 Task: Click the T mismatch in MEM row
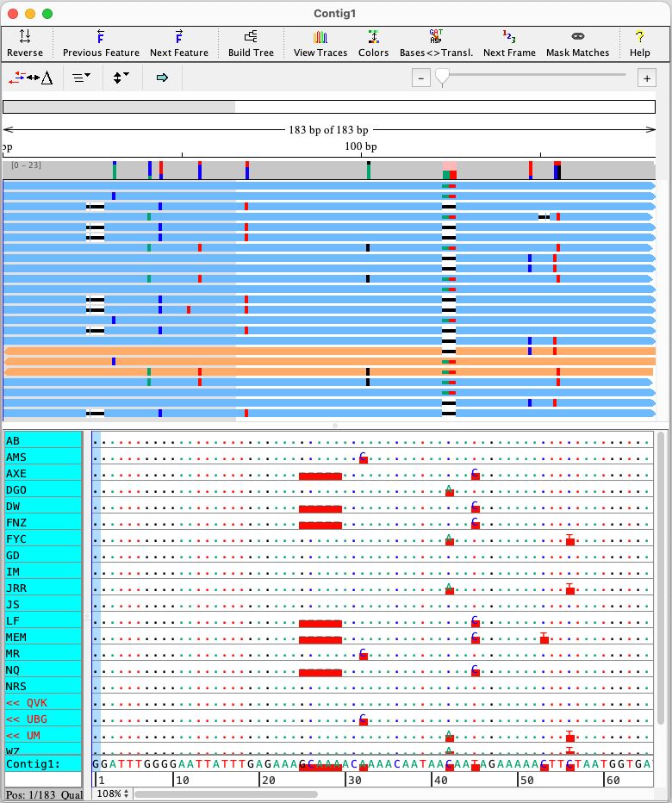[544, 638]
